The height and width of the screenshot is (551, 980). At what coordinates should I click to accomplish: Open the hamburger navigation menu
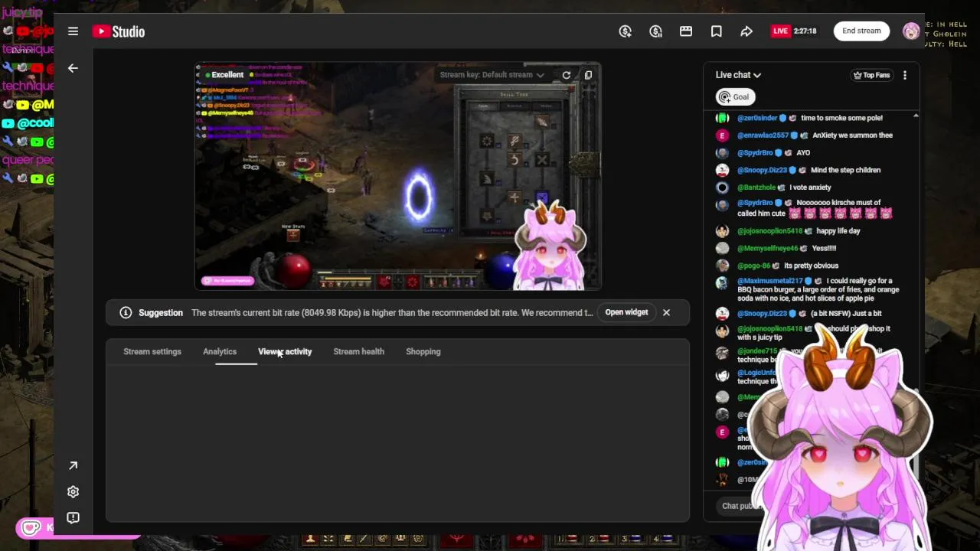pyautogui.click(x=73, y=31)
